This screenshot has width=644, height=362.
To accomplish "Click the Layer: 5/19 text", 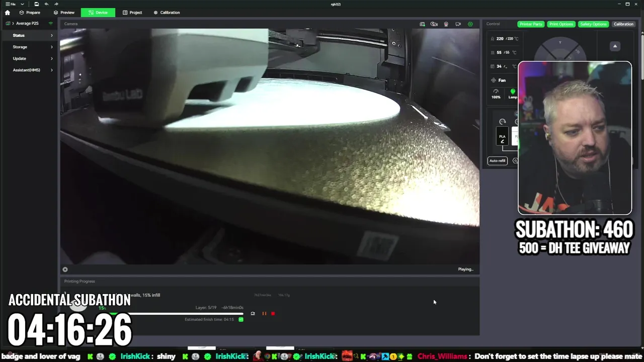I will [206, 308].
